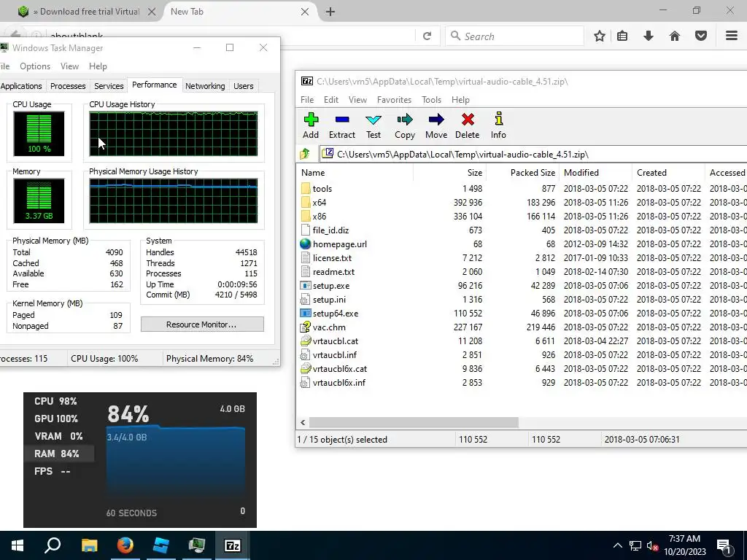The width and height of the screenshot is (747, 560).
Task: Reload the page in Firefox
Action: (427, 36)
